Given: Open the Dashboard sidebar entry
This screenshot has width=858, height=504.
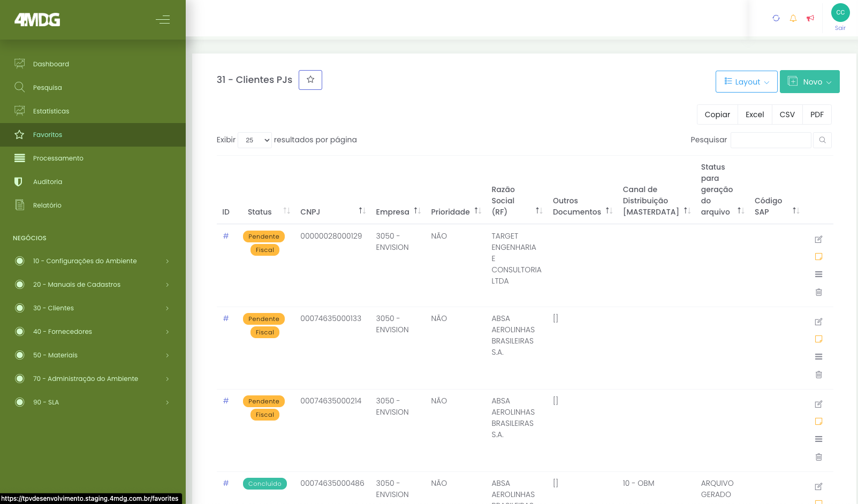Looking at the screenshot, I should coord(51,64).
